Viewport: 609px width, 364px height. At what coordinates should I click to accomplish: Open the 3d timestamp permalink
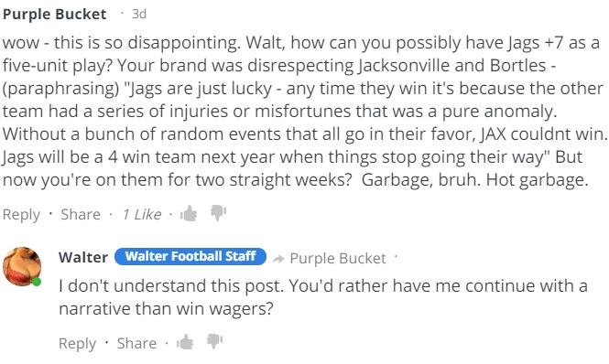click(139, 14)
